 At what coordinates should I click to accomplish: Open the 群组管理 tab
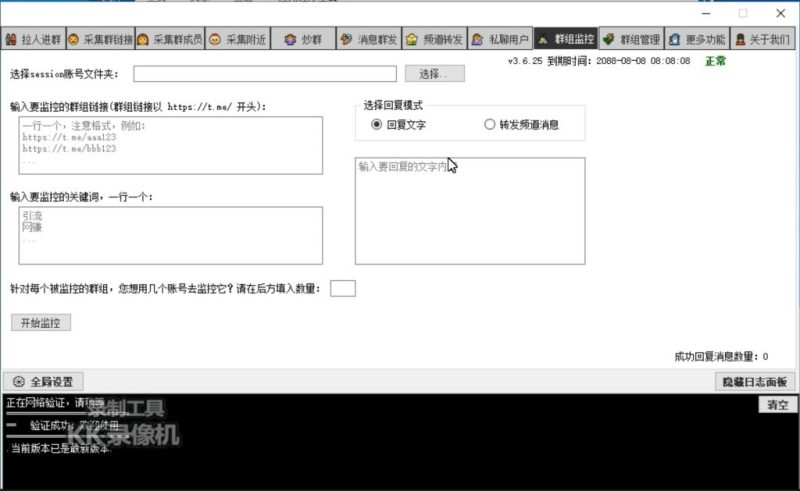coord(631,39)
